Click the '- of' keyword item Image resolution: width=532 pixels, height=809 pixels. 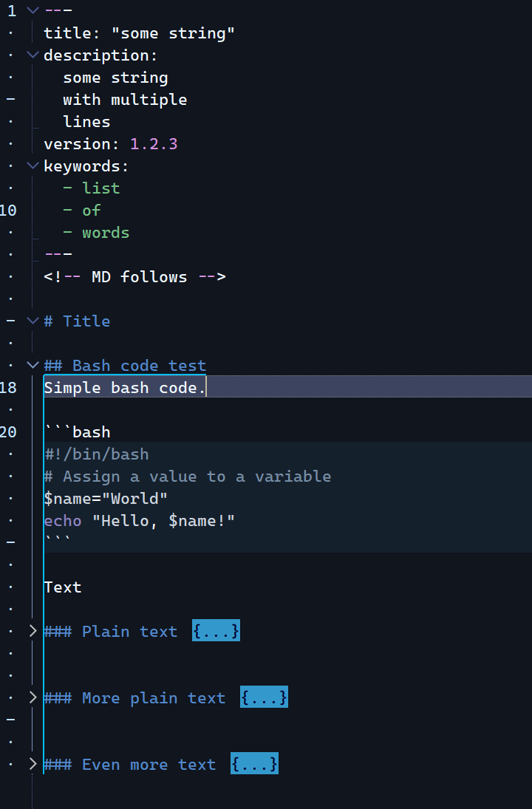pos(81,211)
